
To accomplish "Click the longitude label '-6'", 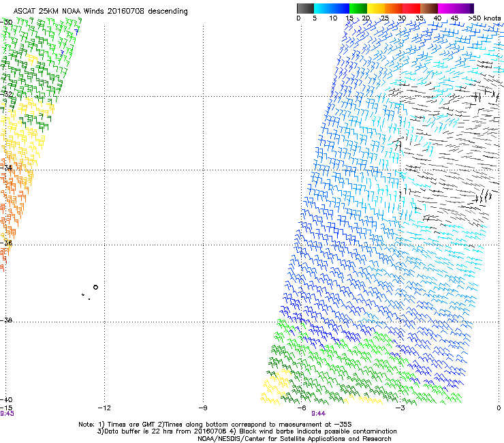I will (x=301, y=408).
